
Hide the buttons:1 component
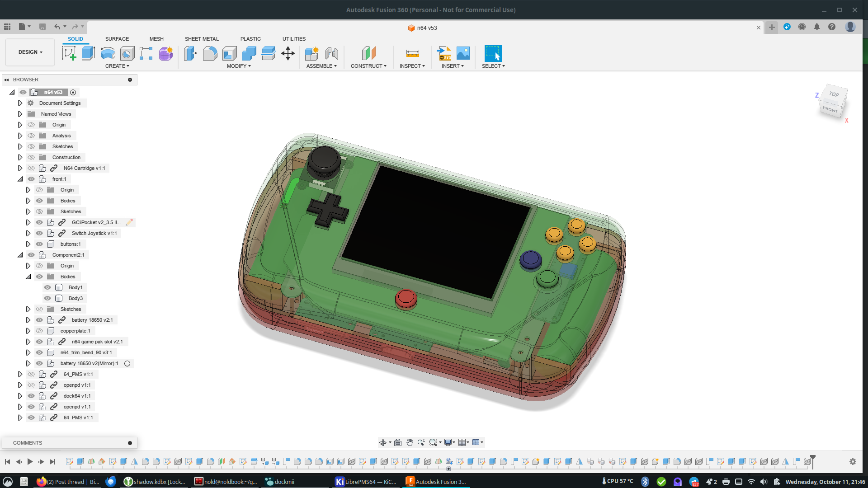pos(39,244)
